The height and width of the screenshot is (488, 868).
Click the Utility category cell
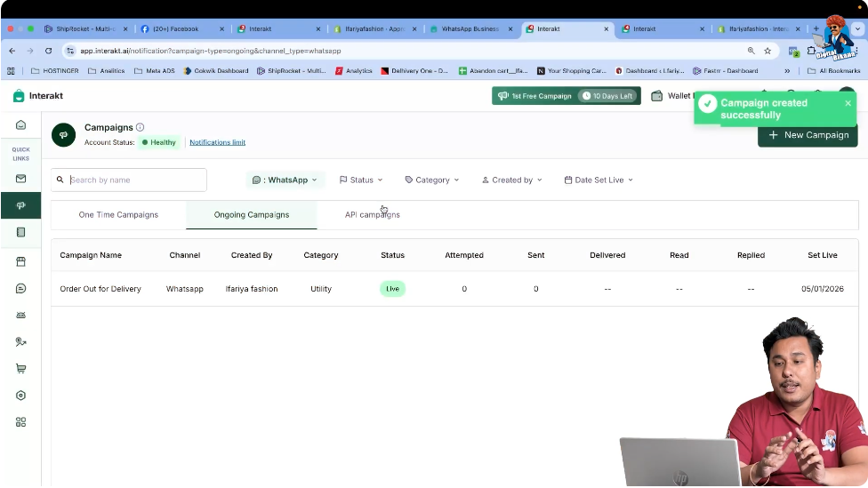pyautogui.click(x=320, y=289)
